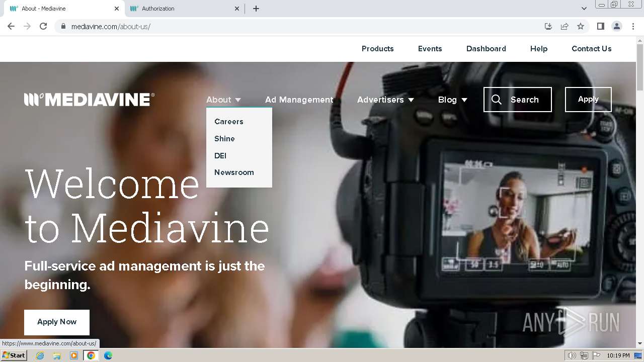The height and width of the screenshot is (362, 644).
Task: Click the Mediavine logo
Action: pyautogui.click(x=89, y=100)
